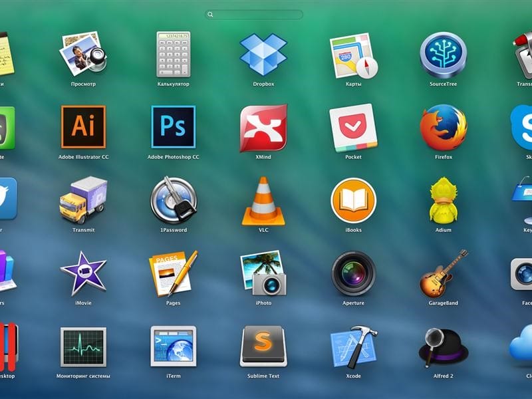This screenshot has width=532, height=399.
Task: Launch iMovie
Action: pyautogui.click(x=83, y=273)
